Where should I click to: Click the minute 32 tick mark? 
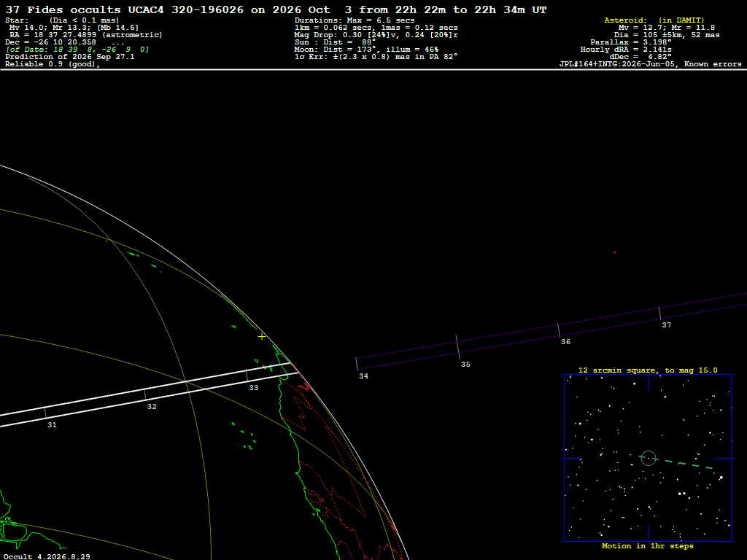click(145, 394)
